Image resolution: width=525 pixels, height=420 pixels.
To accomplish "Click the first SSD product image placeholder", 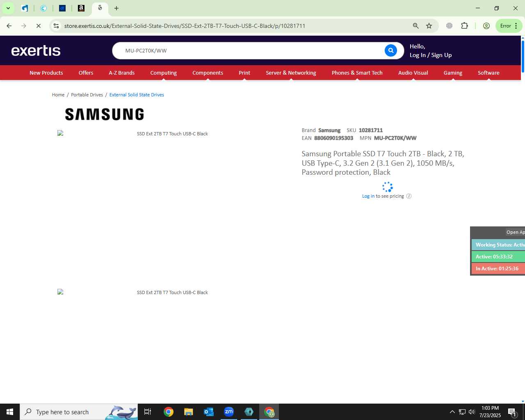I will (x=172, y=134).
